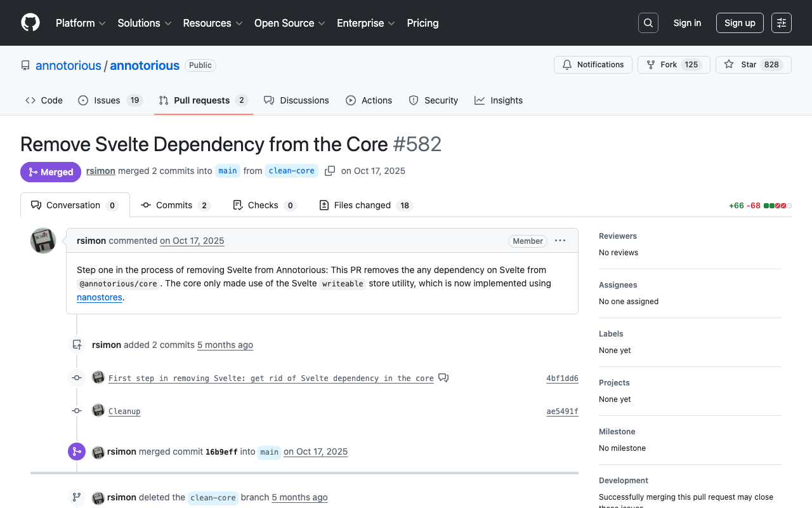Open the Open Source dropdown
This screenshot has height=508, width=812.
coord(289,23)
